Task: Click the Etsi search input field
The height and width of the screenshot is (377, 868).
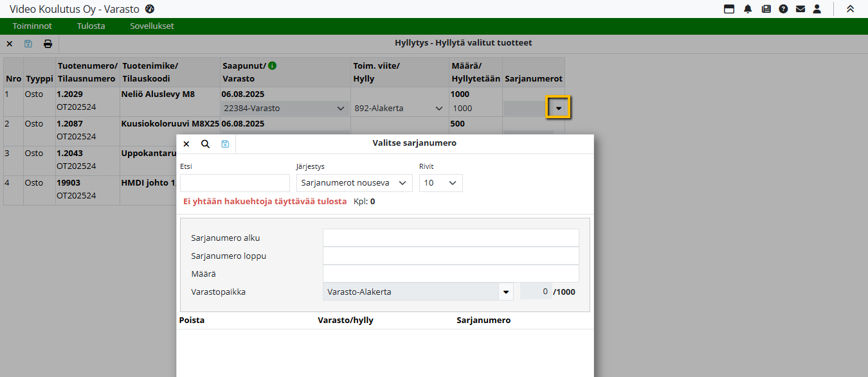Action: [235, 183]
